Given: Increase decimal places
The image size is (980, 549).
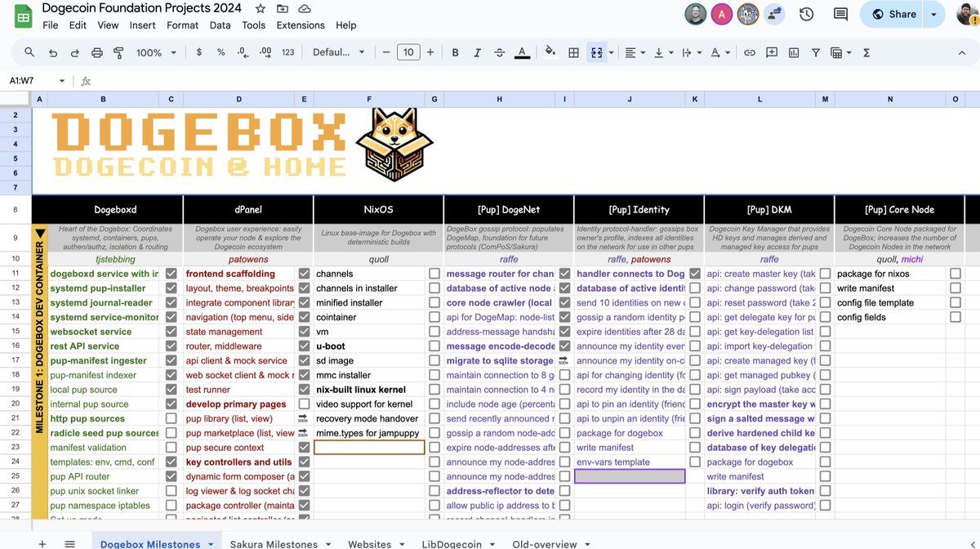Looking at the screenshot, I should click(265, 52).
